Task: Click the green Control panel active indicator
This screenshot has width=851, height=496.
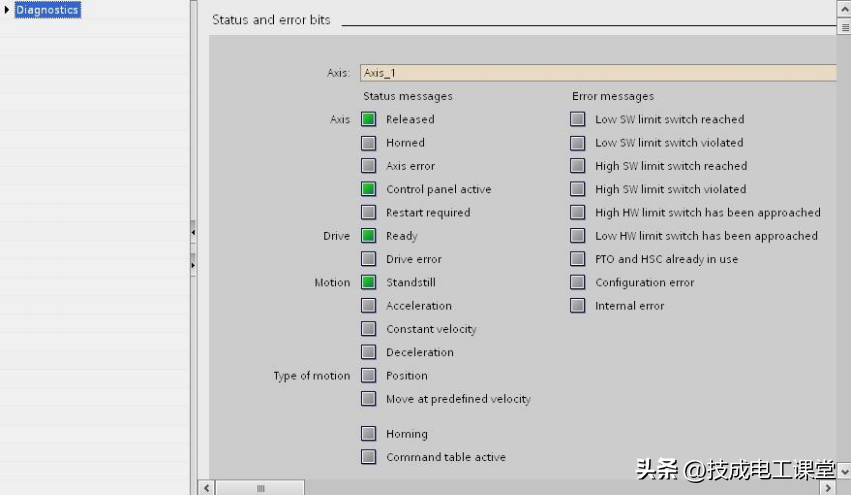Action: 368,189
